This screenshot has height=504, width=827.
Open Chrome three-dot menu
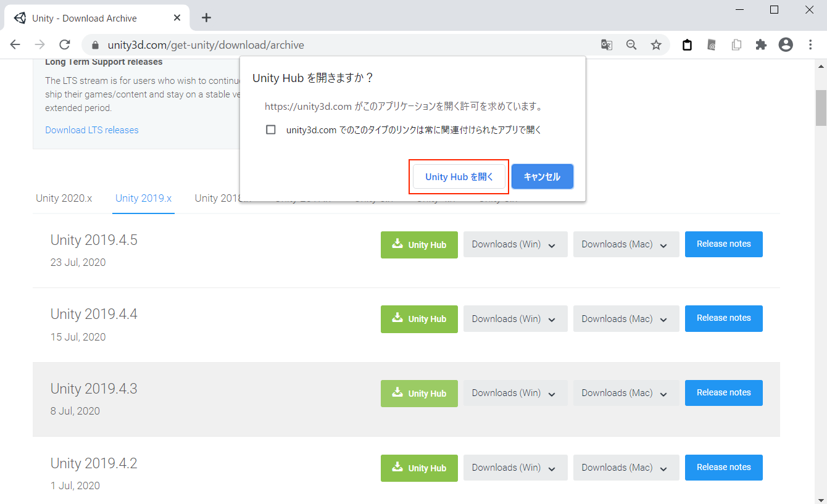click(x=810, y=45)
